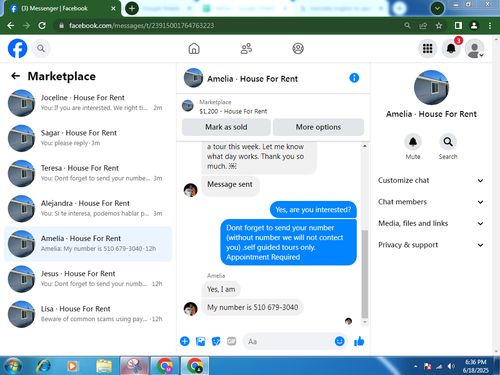Viewport: 500px width, 375px height.
Task: Select Amelia House For Rent conversation
Action: point(88,244)
